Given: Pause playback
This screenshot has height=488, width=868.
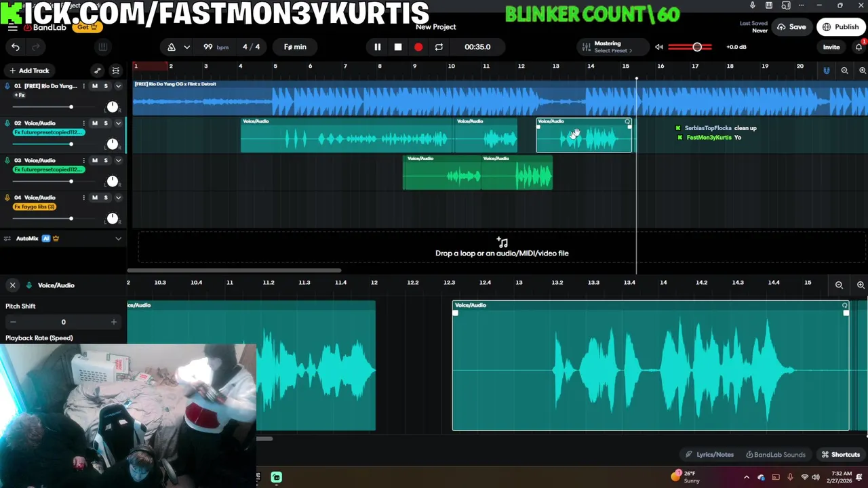Looking at the screenshot, I should 378,47.
